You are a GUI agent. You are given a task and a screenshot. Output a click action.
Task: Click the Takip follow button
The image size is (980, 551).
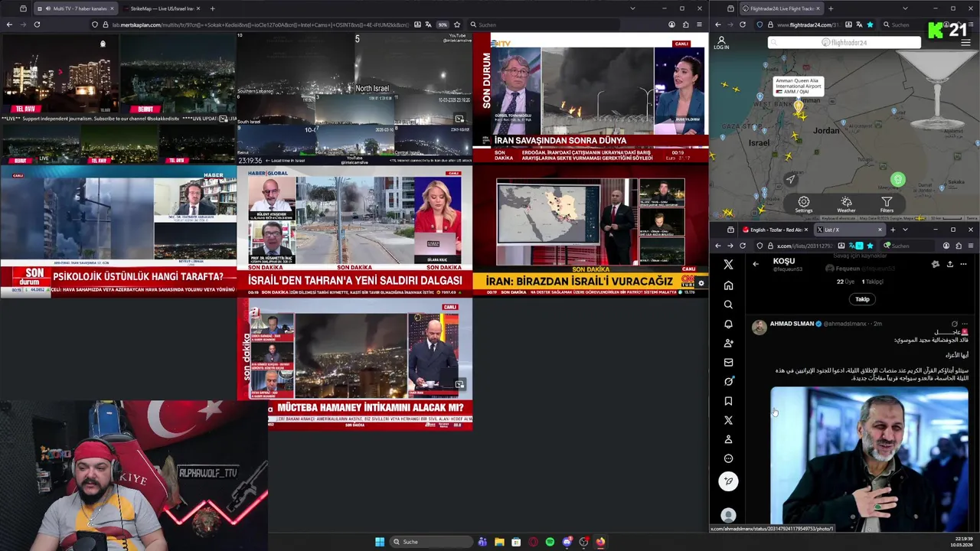(862, 299)
